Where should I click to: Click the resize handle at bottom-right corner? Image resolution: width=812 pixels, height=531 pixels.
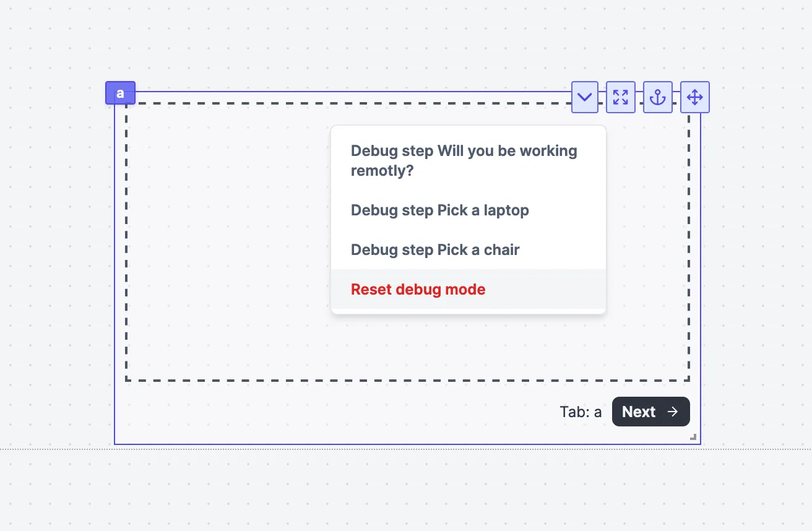coord(693,437)
